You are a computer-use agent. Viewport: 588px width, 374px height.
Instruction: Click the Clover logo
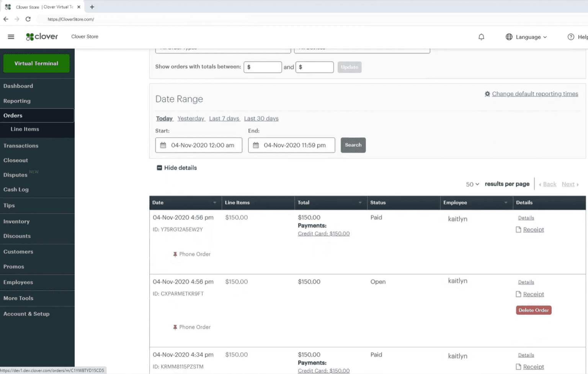click(x=42, y=37)
